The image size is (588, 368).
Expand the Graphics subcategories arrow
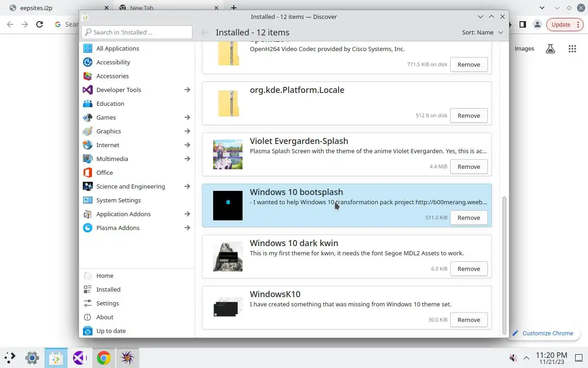[x=187, y=131]
